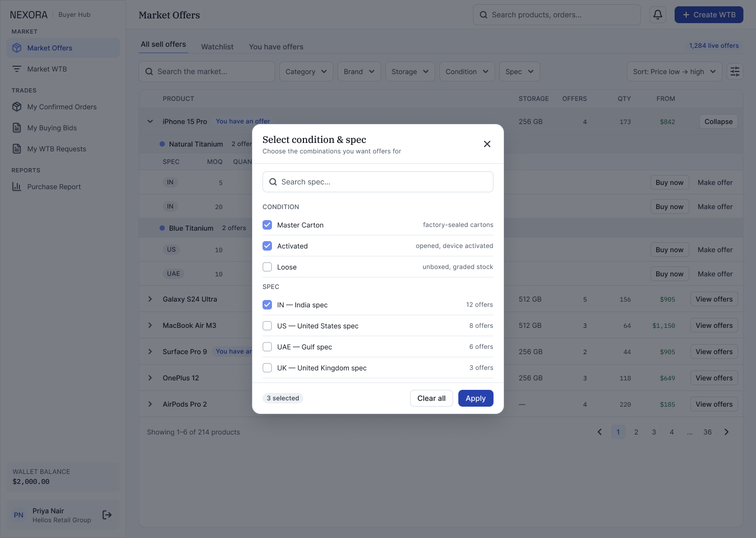Click Wallet Balance $2,000.00
756x538 pixels.
click(63, 477)
